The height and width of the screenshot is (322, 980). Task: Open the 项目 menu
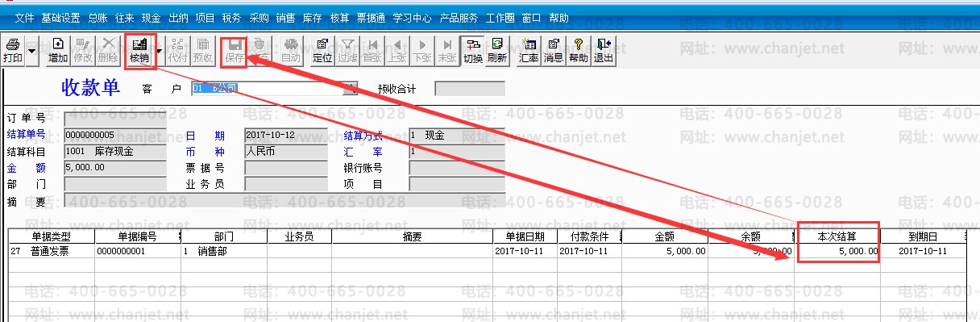click(x=205, y=18)
